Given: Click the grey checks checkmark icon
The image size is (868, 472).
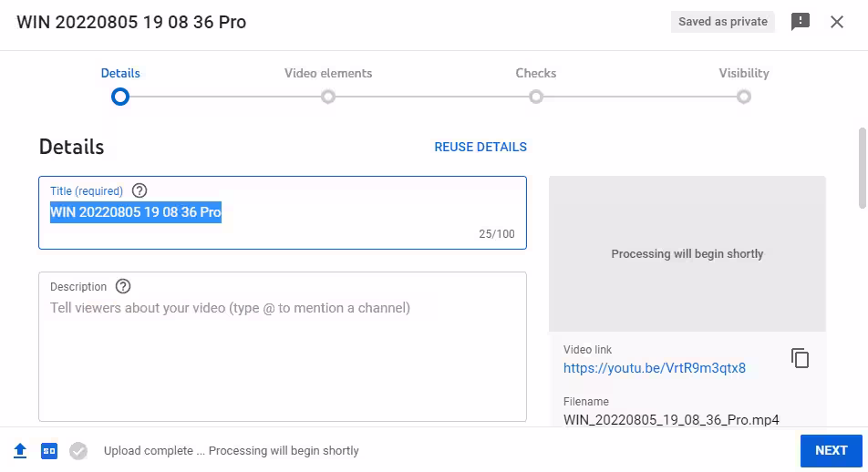Looking at the screenshot, I should 78,451.
